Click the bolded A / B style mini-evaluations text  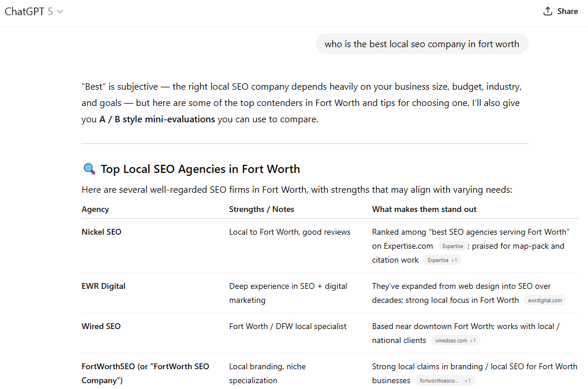click(x=157, y=119)
